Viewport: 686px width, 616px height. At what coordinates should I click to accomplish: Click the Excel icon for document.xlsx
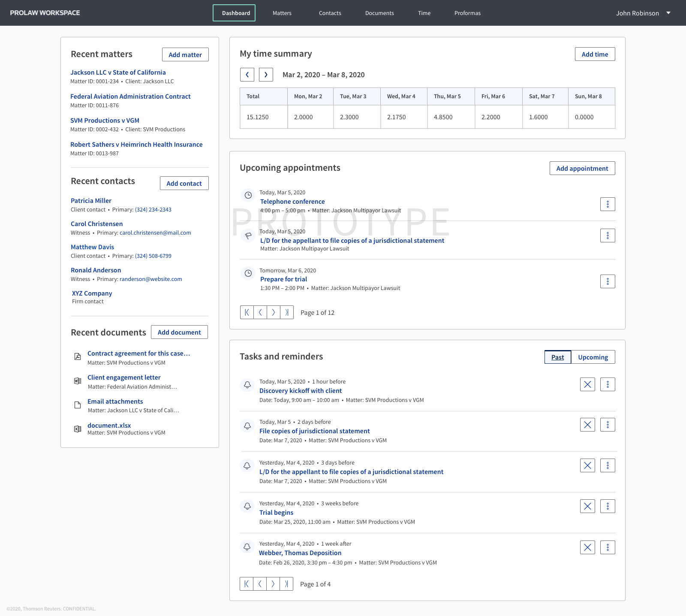pos(78,429)
